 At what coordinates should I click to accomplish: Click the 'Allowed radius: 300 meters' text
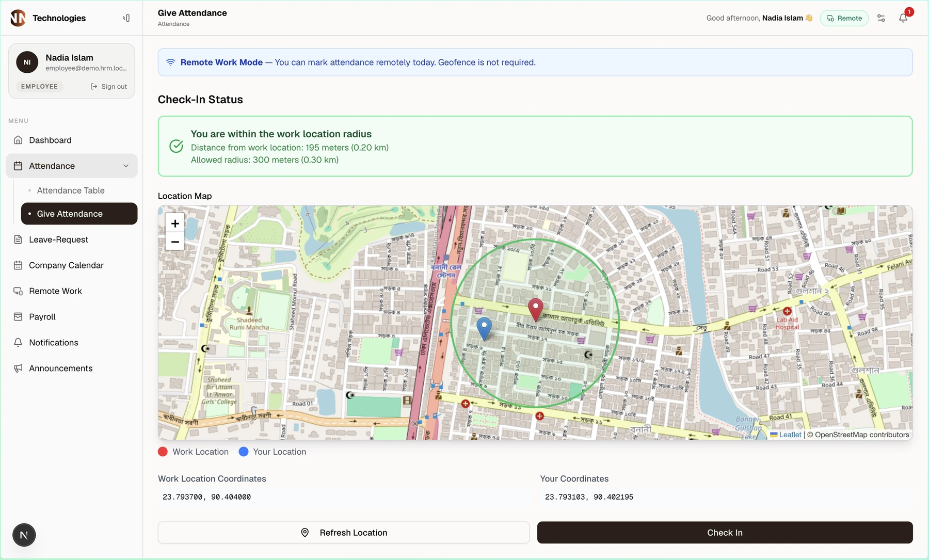pos(265,160)
